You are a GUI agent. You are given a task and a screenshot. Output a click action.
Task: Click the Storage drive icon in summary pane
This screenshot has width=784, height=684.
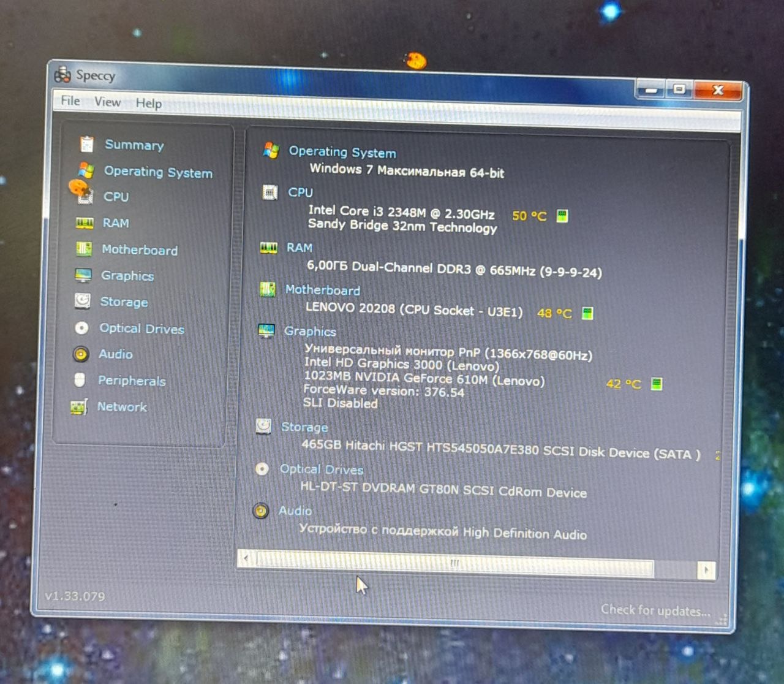coord(263,426)
